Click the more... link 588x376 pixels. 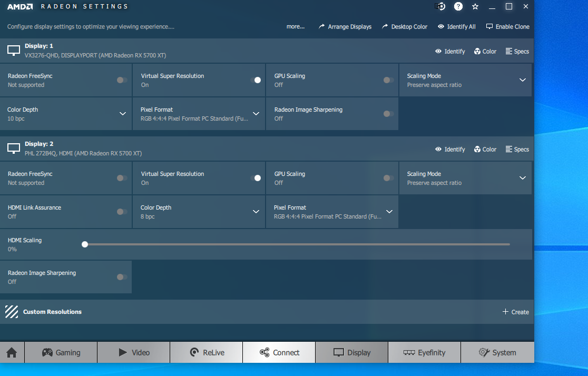[296, 27]
